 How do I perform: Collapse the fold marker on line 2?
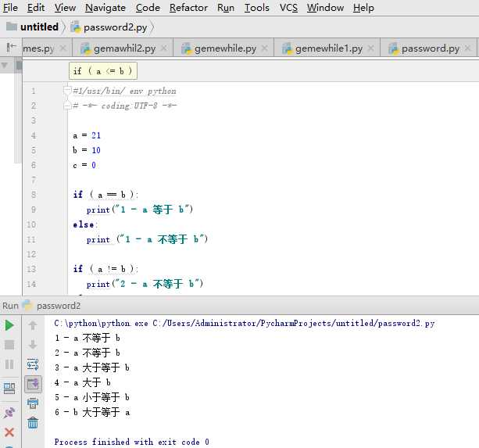(67, 106)
